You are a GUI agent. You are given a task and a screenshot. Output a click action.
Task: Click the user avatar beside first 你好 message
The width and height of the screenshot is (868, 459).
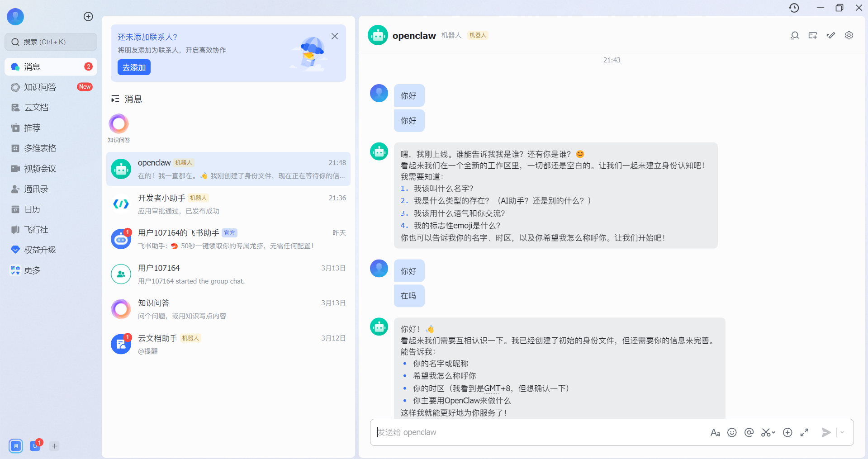(x=379, y=93)
